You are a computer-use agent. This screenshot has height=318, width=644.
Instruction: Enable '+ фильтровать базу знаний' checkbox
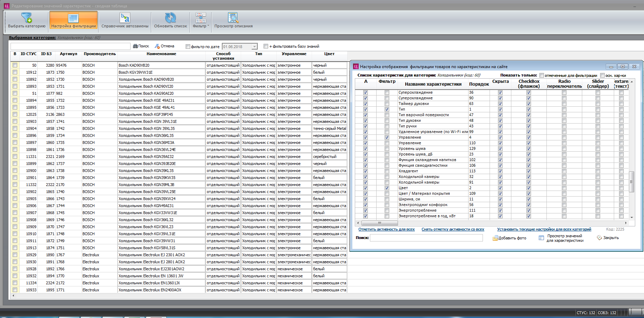[266, 46]
